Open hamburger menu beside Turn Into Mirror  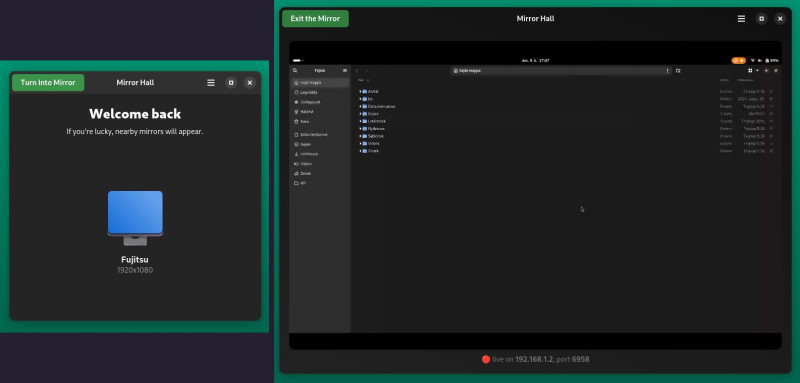click(x=211, y=83)
